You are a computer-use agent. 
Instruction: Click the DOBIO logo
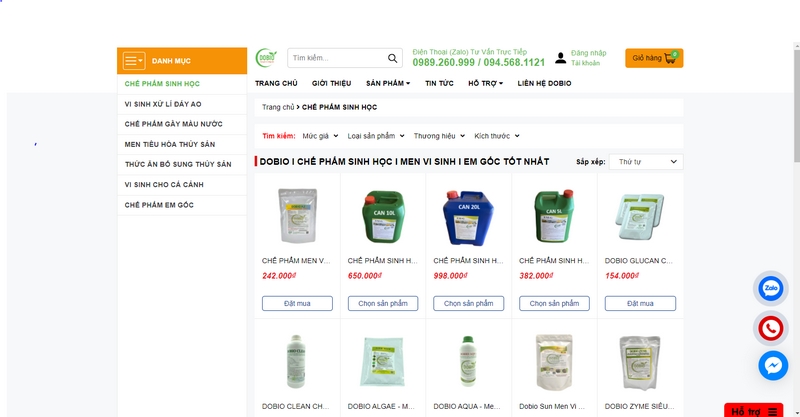(x=266, y=58)
